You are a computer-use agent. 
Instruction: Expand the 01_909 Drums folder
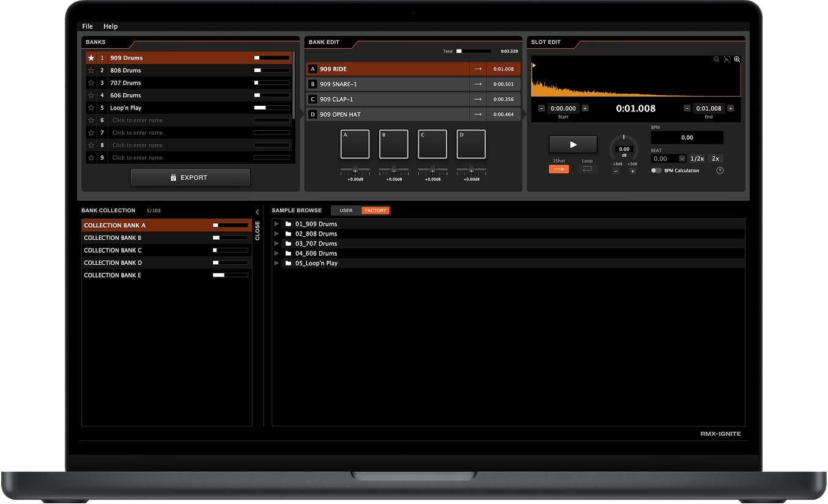click(x=277, y=224)
